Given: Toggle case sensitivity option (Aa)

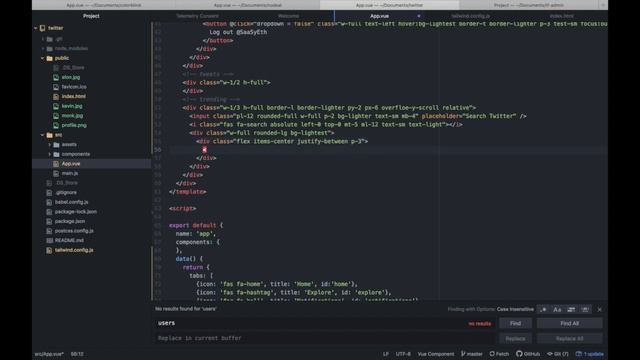Looking at the screenshot, I should (x=557, y=310).
